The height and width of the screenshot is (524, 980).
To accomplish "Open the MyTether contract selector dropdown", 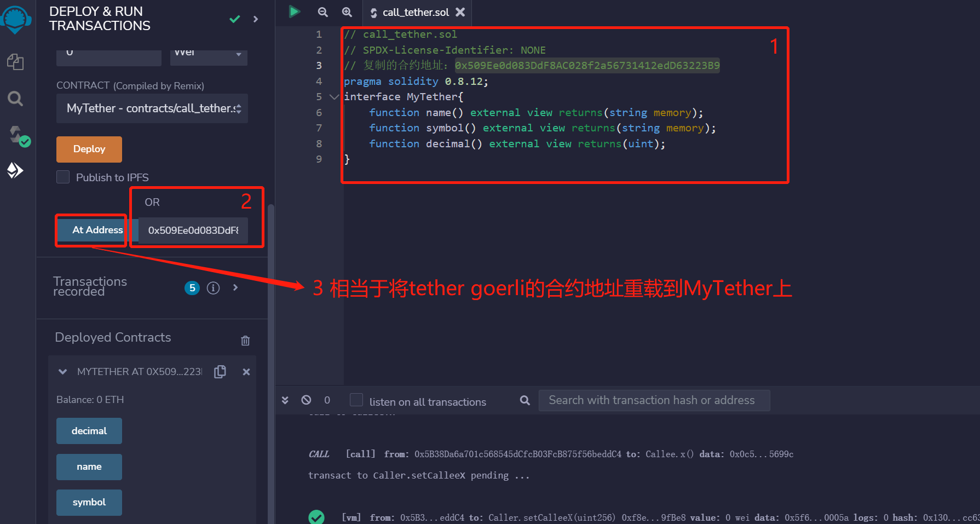I will pos(152,108).
